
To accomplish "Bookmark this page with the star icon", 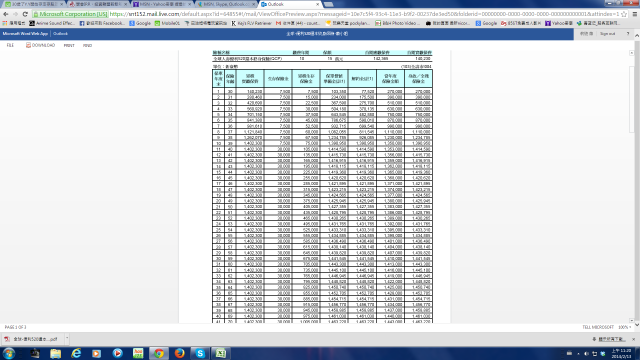I will (624, 14).
